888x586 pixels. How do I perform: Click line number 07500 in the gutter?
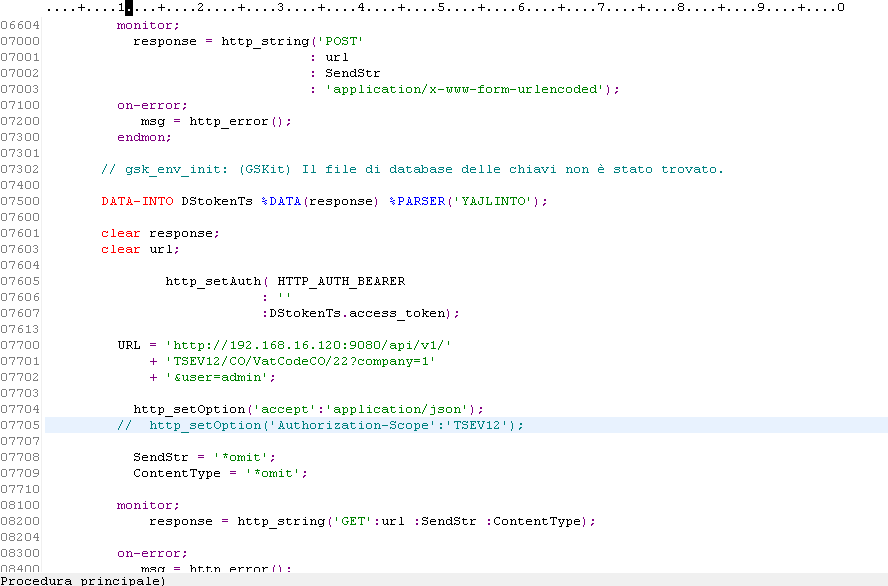[19, 201]
